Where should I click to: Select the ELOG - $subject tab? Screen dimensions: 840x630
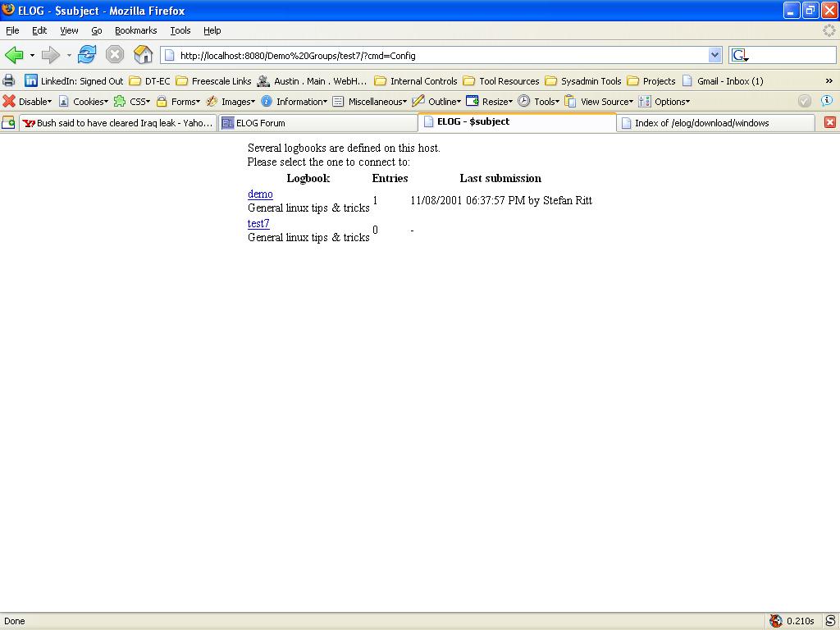coord(517,121)
